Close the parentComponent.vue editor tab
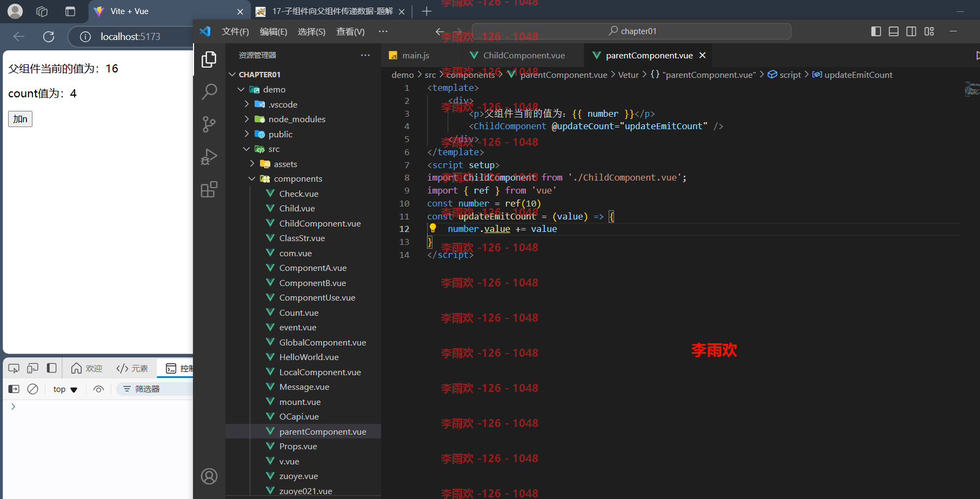980x499 pixels. click(x=702, y=55)
